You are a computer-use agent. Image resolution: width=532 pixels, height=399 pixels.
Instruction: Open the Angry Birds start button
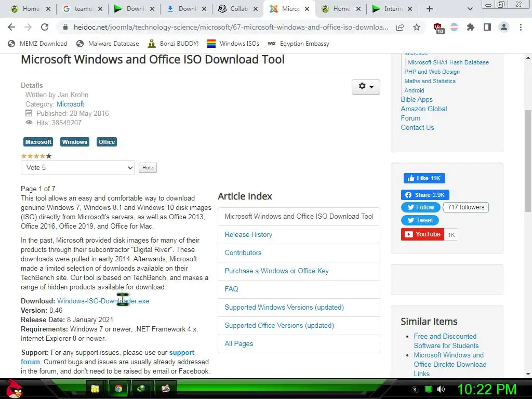click(x=14, y=389)
